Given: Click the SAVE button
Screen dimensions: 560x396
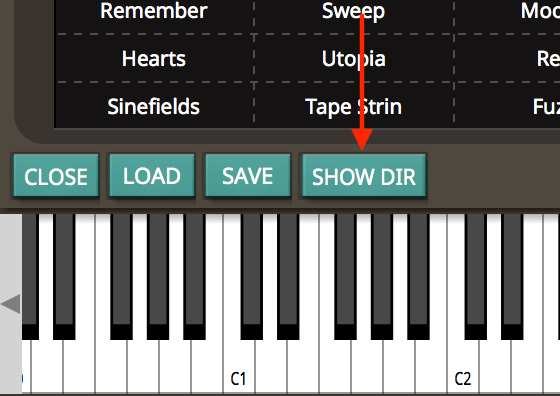Looking at the screenshot, I should coord(248,176).
